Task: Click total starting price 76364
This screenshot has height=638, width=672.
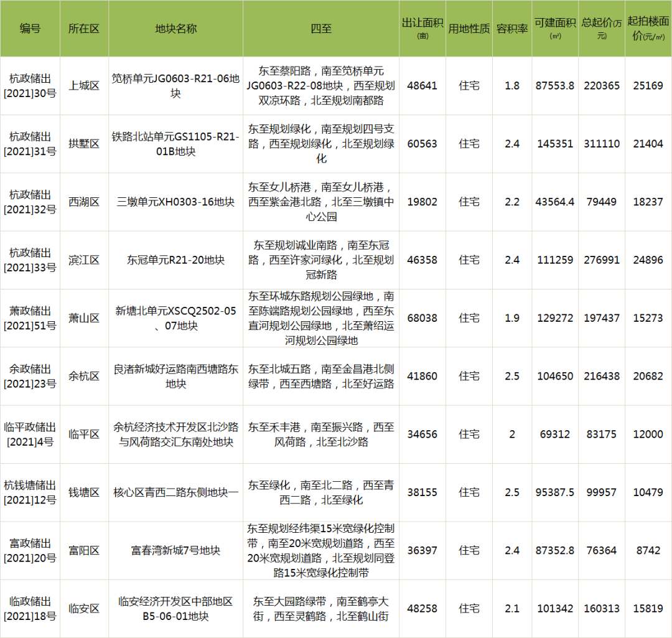Action: 602,550
